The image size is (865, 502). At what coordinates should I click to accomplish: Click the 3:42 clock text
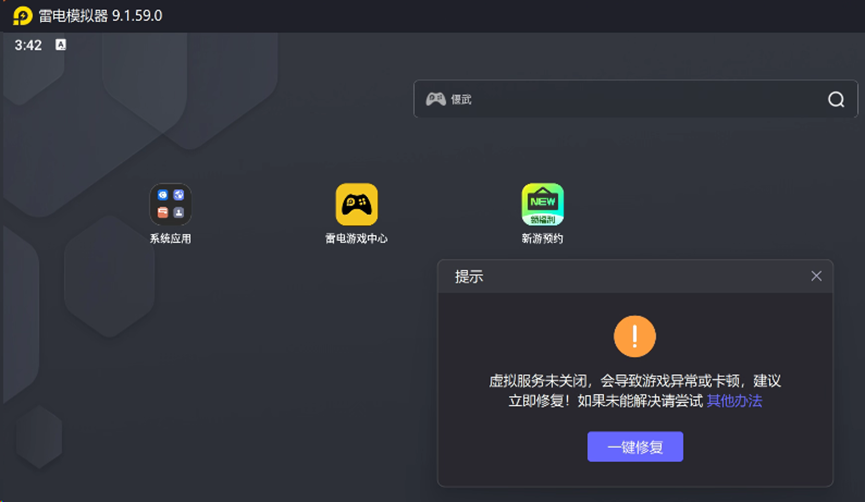[28, 45]
